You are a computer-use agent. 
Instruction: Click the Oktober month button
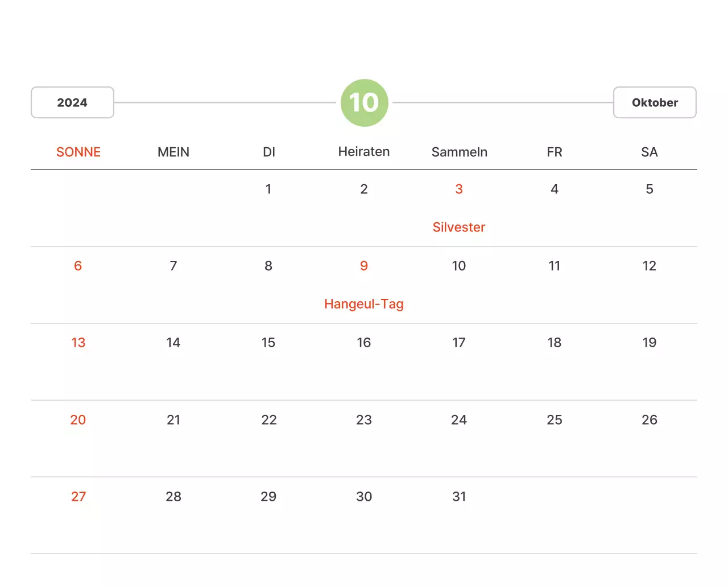[655, 102]
